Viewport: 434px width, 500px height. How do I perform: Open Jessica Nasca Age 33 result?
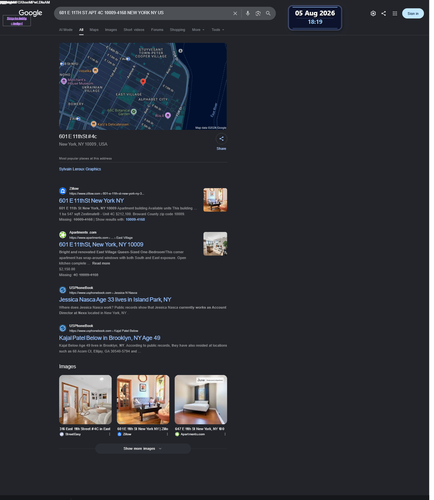tap(115, 300)
